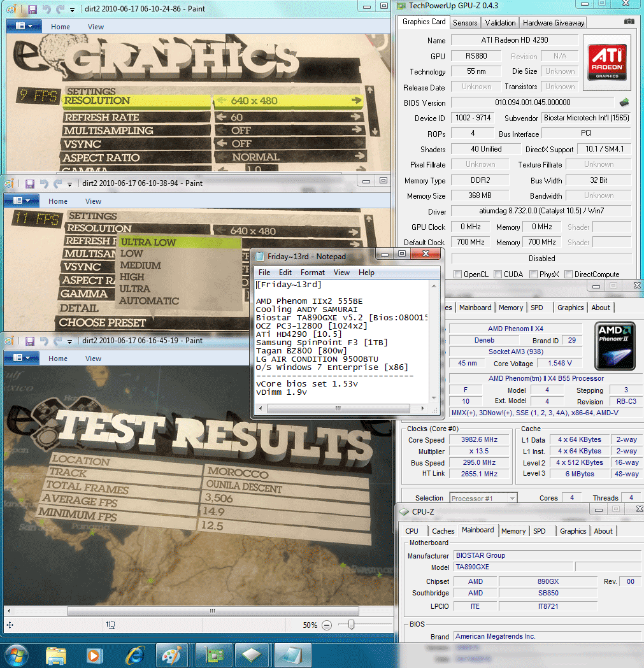Image resolution: width=644 pixels, height=668 pixels.
Task: Open Memory tab in upper CPU-Z window
Action: click(511, 308)
